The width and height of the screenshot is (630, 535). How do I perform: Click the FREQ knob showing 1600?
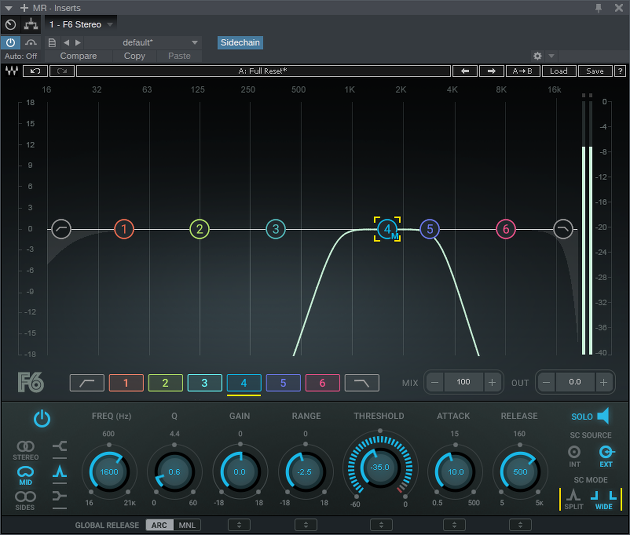109,472
